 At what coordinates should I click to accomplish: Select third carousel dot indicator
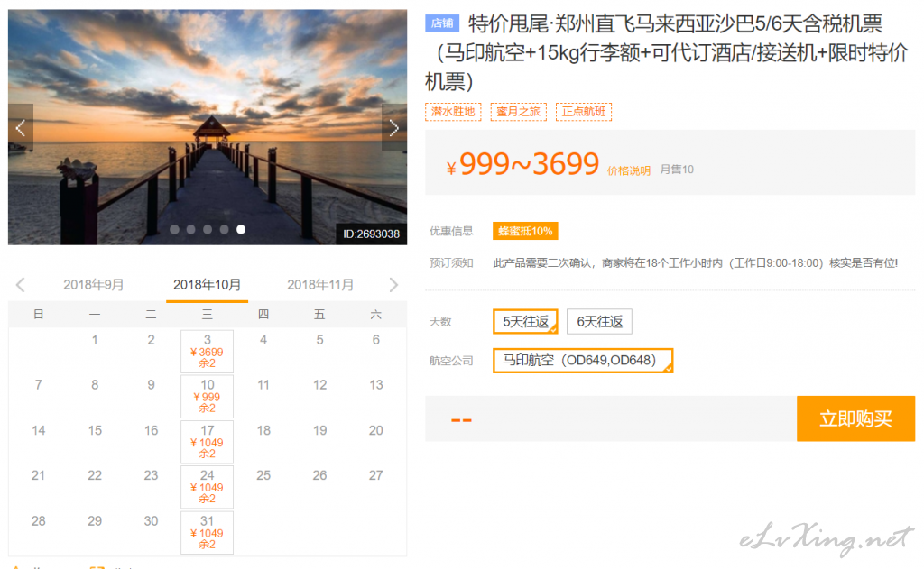click(208, 230)
